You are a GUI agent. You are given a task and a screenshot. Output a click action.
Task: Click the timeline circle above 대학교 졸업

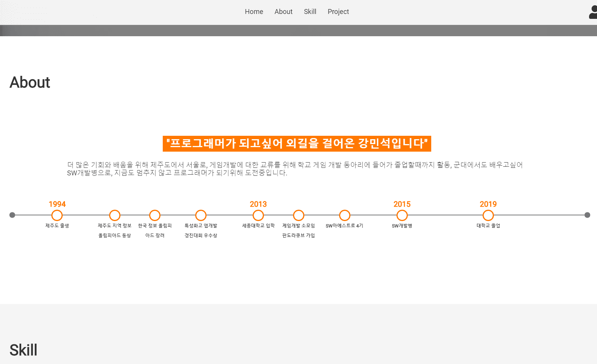pyautogui.click(x=488, y=215)
